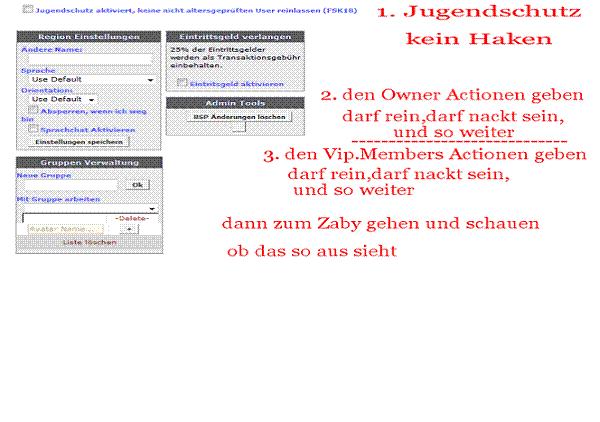Focus the Neue Gruppe input field
This screenshot has height=422, width=600.
(70, 185)
